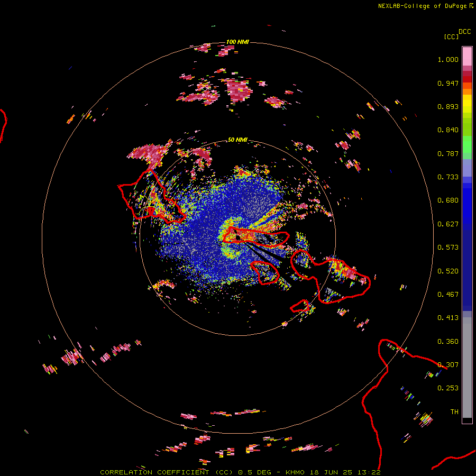476x476 pixels.
Task: Click the 0.947 scale value
Action: click(448, 83)
